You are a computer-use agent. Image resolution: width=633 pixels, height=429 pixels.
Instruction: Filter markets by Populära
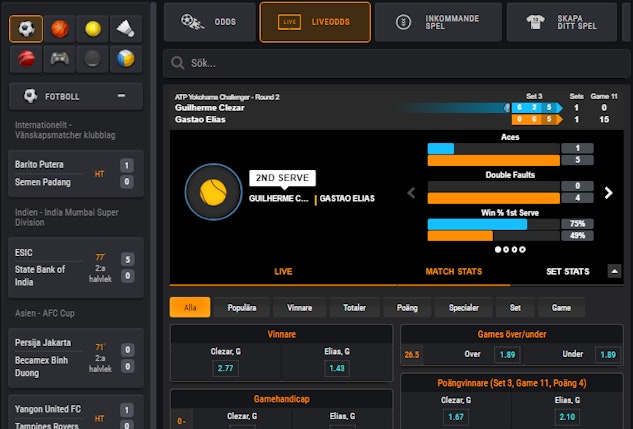click(x=242, y=308)
